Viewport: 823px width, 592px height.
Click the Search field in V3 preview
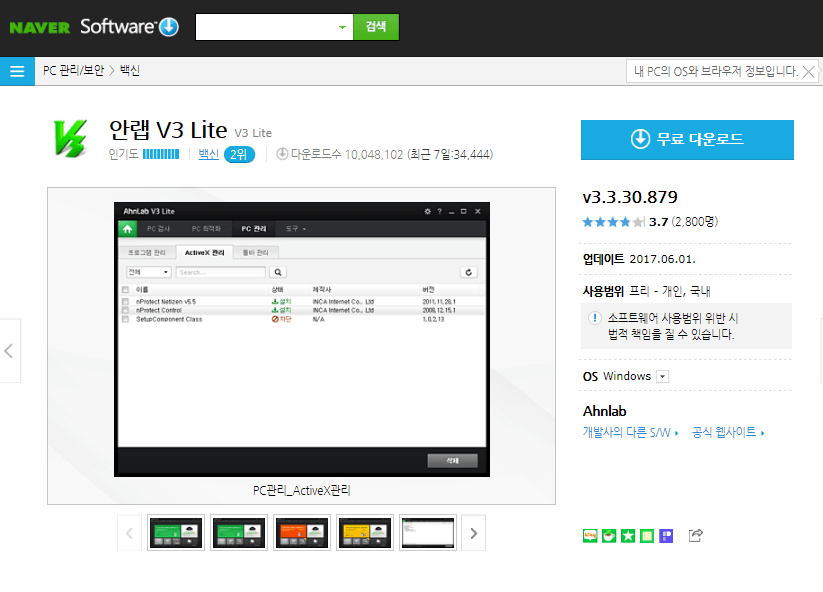pos(220,272)
